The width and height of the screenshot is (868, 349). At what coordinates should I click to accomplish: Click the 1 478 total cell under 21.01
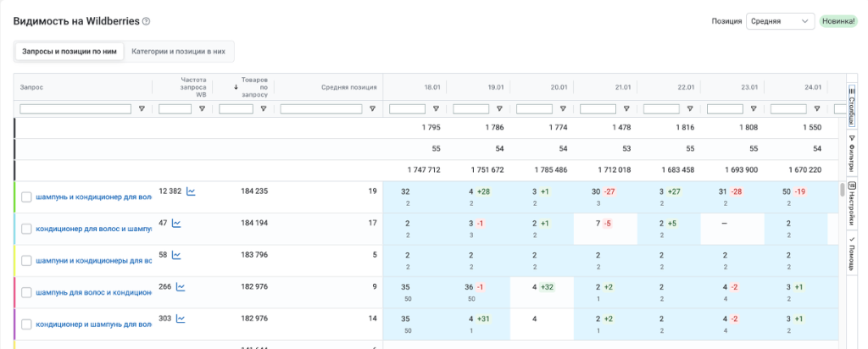coord(621,128)
